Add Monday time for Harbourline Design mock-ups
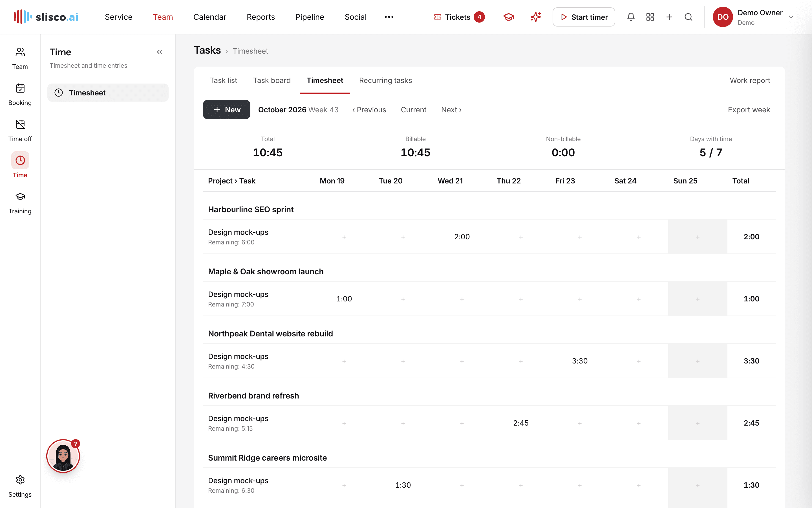812x508 pixels. pos(344,237)
